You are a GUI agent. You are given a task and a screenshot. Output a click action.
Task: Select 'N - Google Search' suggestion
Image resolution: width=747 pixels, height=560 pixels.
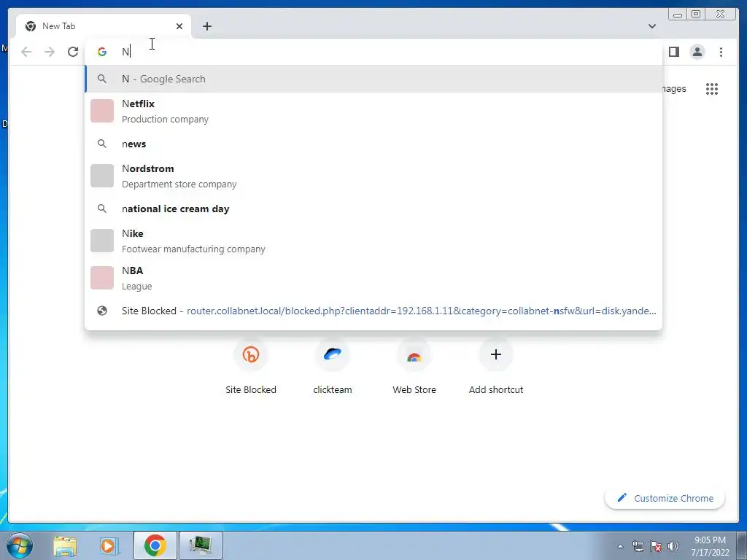pos(373,79)
